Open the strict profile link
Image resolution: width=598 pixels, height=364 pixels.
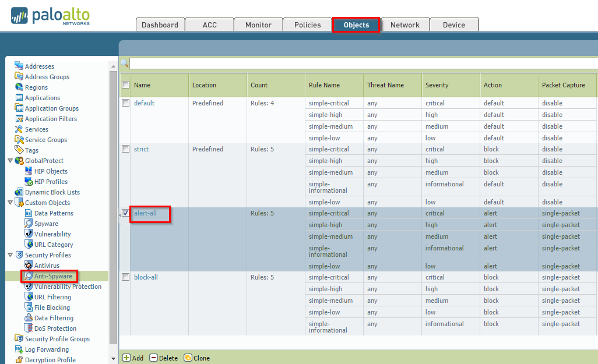[x=141, y=149]
